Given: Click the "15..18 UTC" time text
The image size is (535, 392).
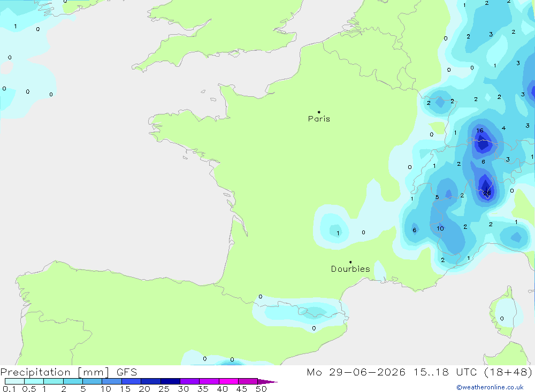Looking at the screenshot, I should pyautogui.click(x=445, y=372).
